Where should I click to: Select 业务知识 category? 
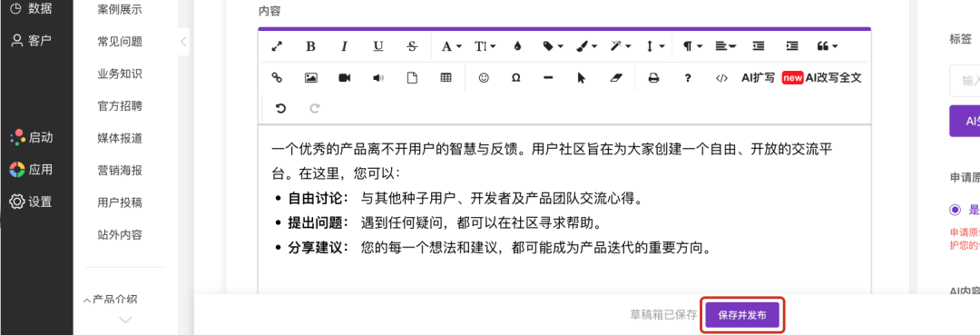(120, 74)
